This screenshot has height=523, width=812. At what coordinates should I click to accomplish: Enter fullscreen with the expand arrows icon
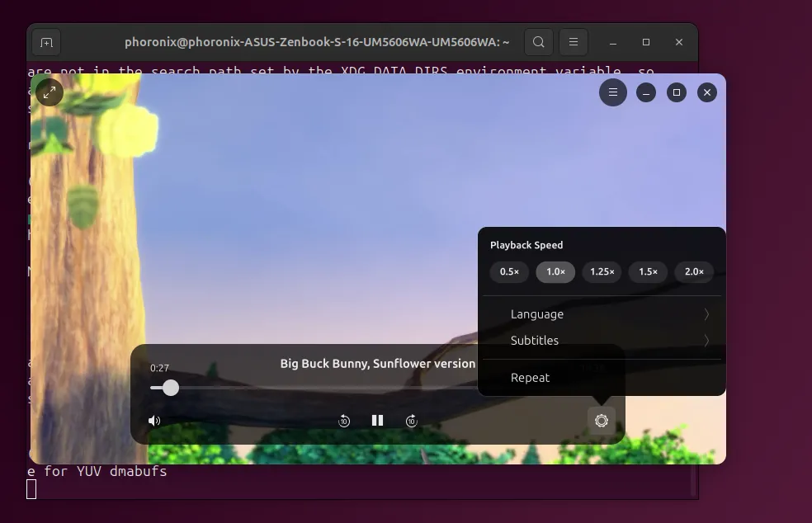[x=50, y=92]
